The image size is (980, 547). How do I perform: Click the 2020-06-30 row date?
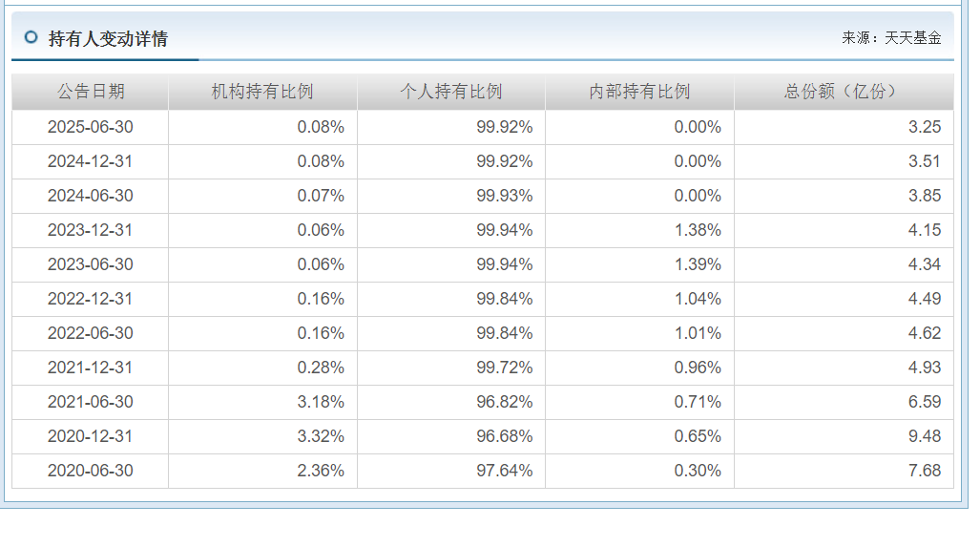[x=91, y=471]
